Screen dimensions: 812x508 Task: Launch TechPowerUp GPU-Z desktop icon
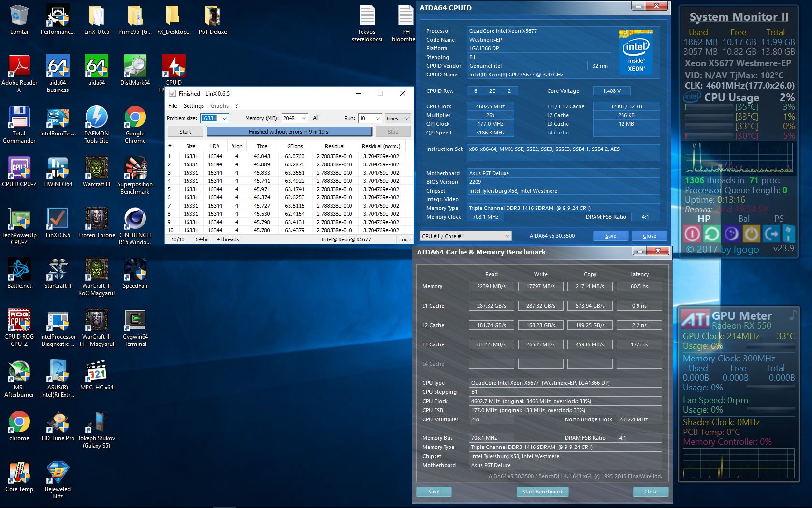click(19, 226)
